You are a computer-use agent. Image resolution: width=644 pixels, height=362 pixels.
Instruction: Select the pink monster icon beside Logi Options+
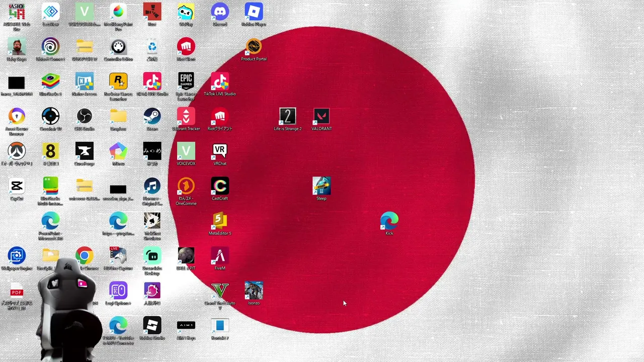click(152, 290)
